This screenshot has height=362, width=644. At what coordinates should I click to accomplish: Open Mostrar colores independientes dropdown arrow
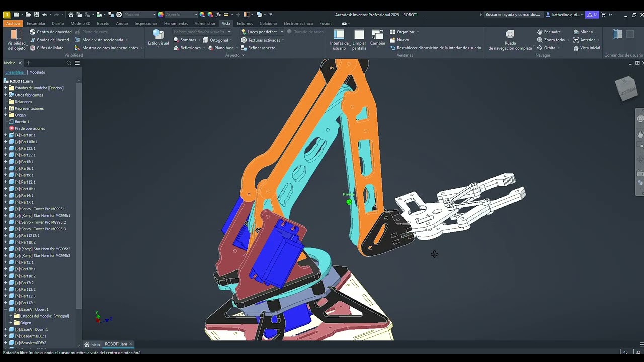(141, 48)
